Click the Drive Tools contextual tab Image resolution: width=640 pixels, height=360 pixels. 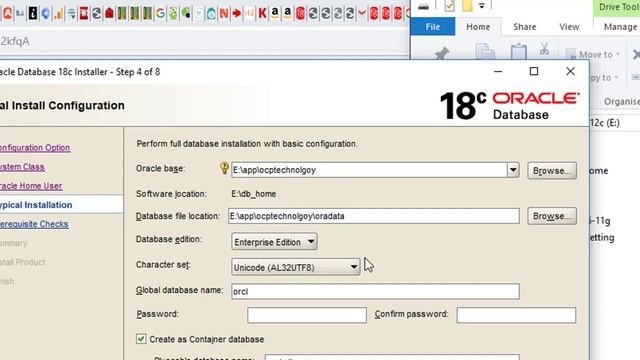[x=618, y=7]
